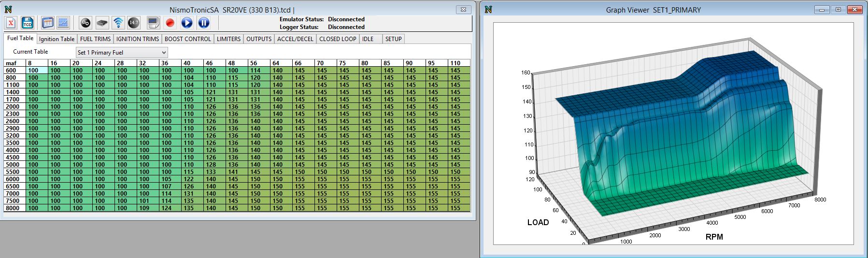Click the 'maf' header cell
This screenshot has width=868, height=258.
[15, 63]
